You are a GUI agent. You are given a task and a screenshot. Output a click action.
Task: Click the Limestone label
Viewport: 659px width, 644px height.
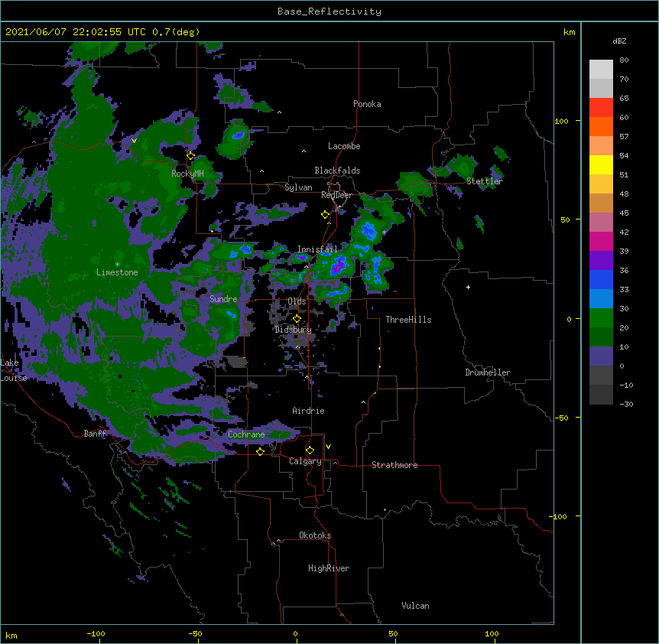[117, 272]
